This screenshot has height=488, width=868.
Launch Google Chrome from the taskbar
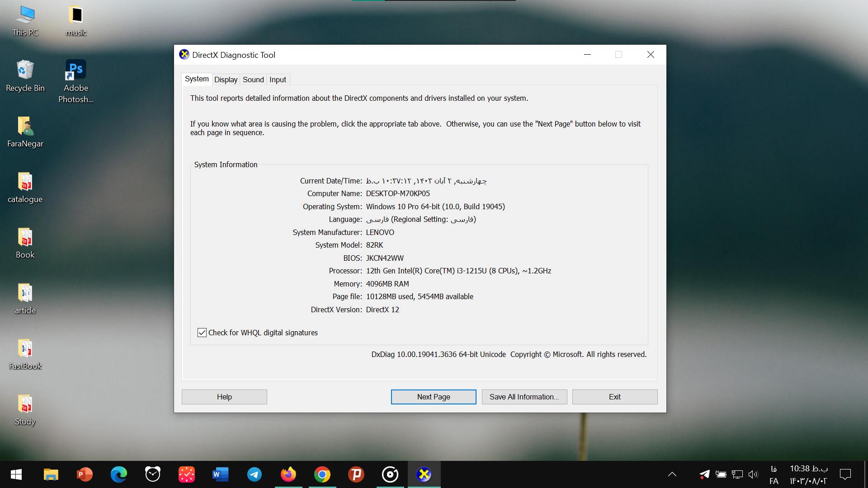(x=322, y=474)
